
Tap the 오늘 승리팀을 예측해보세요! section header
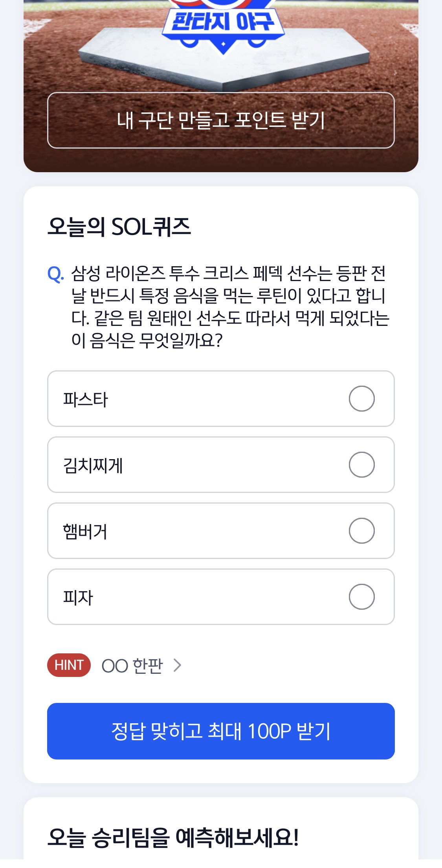pyautogui.click(x=173, y=837)
